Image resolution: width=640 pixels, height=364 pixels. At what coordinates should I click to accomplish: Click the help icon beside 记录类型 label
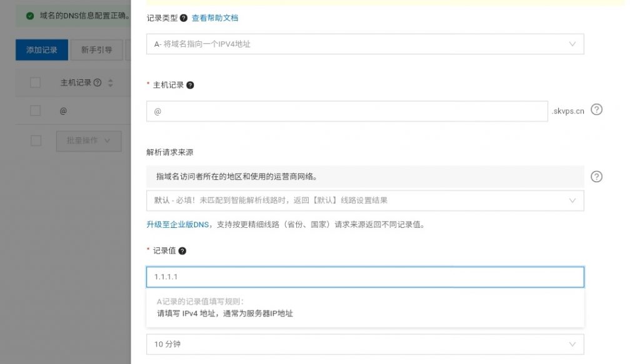tap(184, 18)
